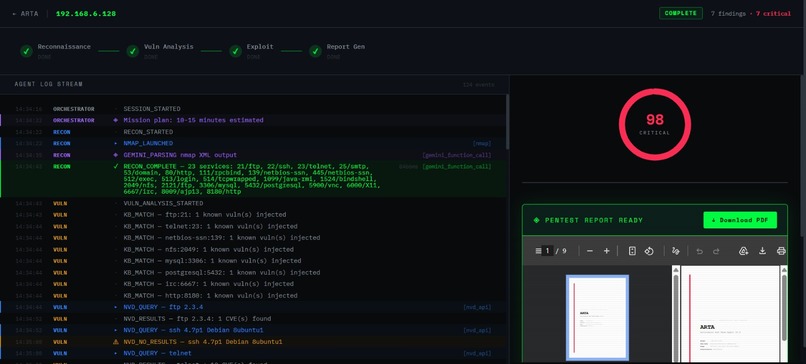This screenshot has width=806, height=364.
Task: Click the 7 critical findings text
Action: 773,14
